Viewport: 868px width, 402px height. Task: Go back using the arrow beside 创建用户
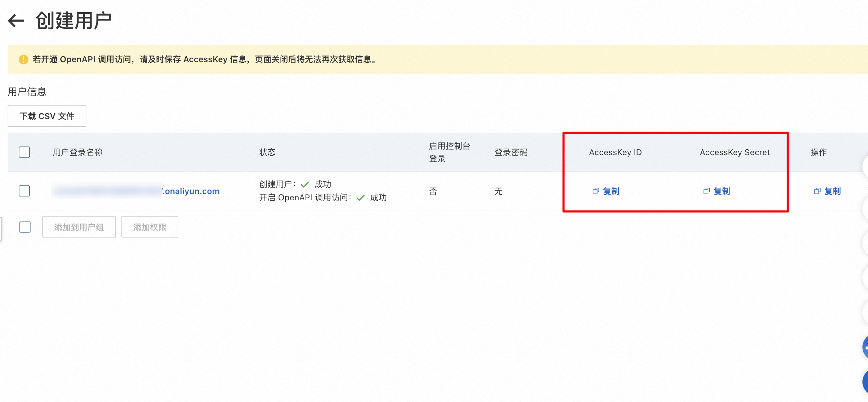pos(16,20)
